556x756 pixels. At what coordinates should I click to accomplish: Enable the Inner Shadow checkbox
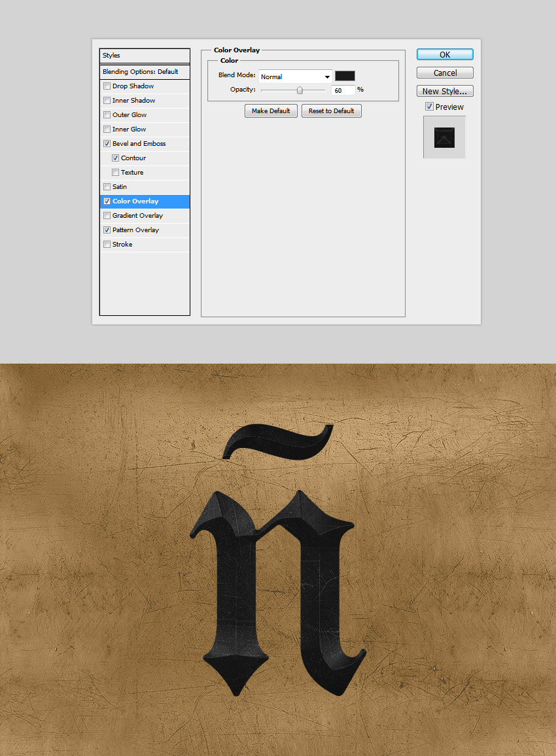(107, 101)
